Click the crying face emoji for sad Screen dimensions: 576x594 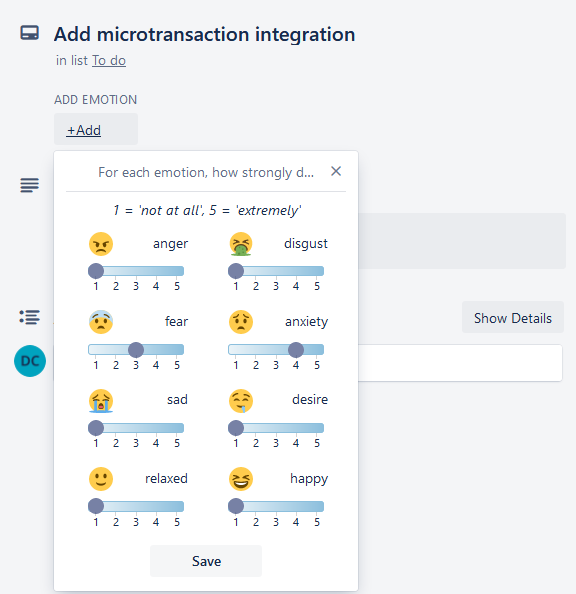click(101, 400)
